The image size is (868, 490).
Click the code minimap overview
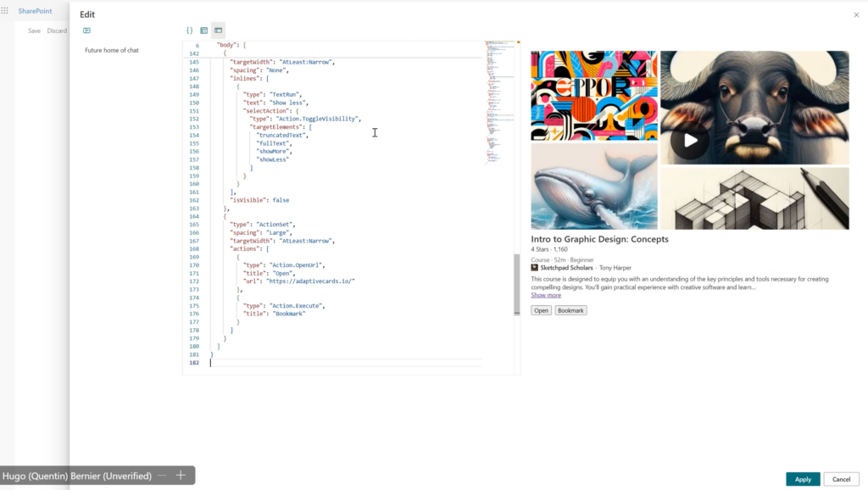click(x=500, y=103)
